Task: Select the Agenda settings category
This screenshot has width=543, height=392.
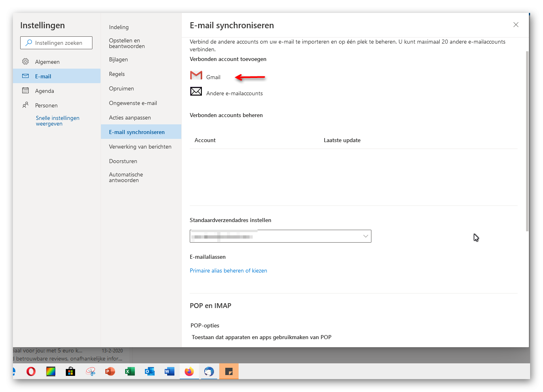Action: pyautogui.click(x=44, y=91)
